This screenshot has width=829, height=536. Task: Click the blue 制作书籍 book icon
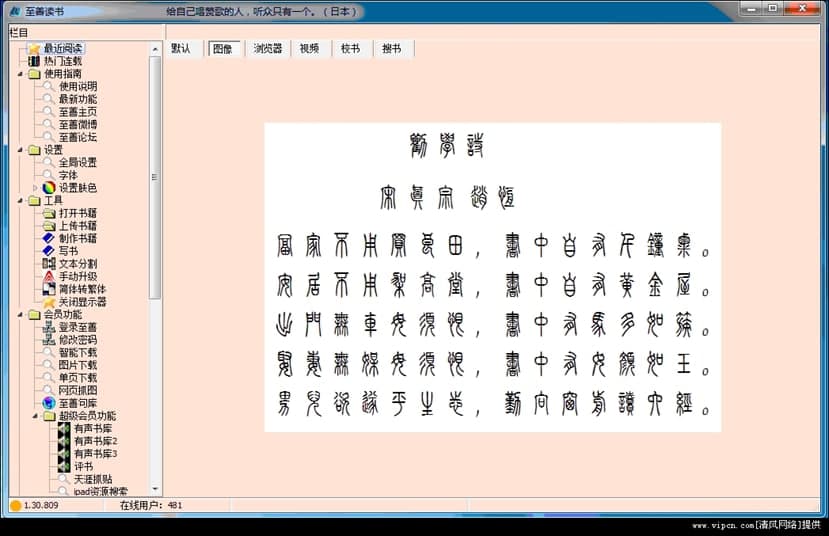tap(49, 238)
